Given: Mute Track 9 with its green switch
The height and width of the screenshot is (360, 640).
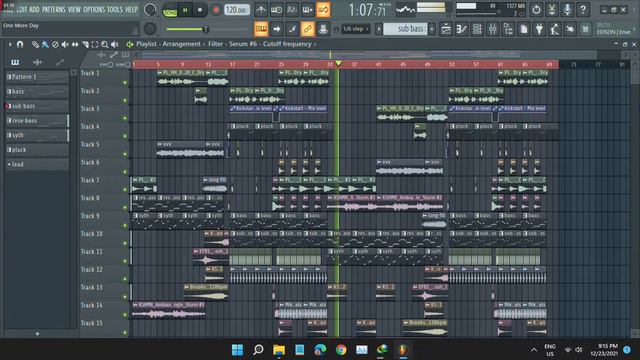Looking at the screenshot, I should 125,225.
